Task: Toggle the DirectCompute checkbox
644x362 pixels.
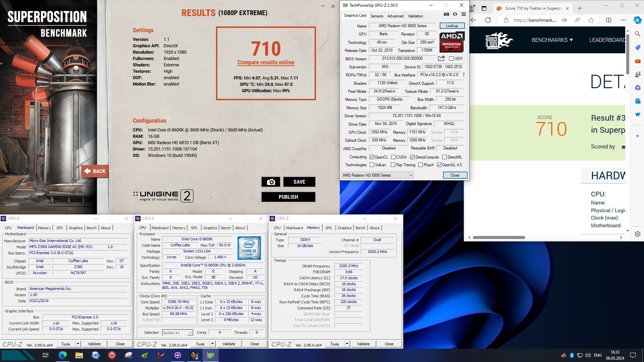Action: [412, 157]
